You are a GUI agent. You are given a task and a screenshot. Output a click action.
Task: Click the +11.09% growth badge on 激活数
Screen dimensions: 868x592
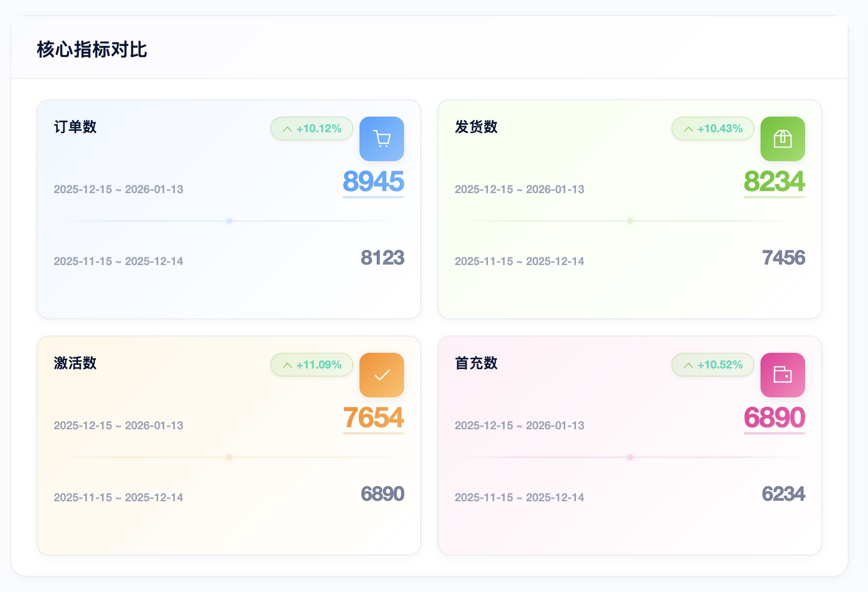311,364
